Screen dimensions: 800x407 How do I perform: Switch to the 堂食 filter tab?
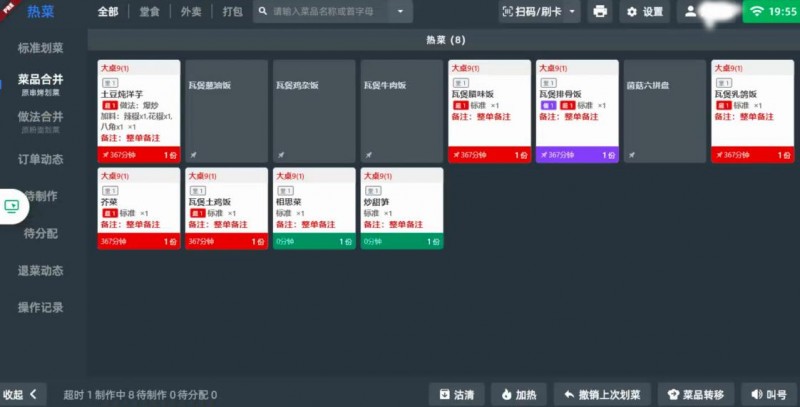pyautogui.click(x=148, y=12)
